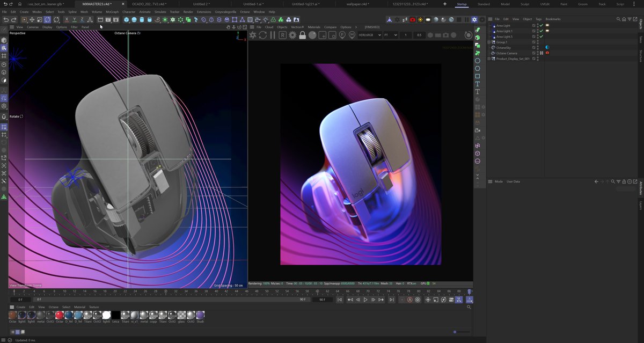Click the 0.5 value field in Live Viewer

tap(420, 35)
